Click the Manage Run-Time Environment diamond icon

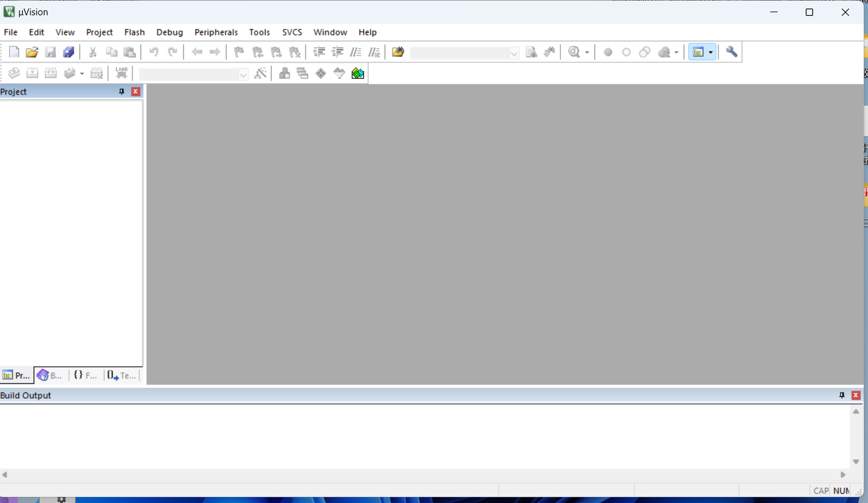point(321,74)
